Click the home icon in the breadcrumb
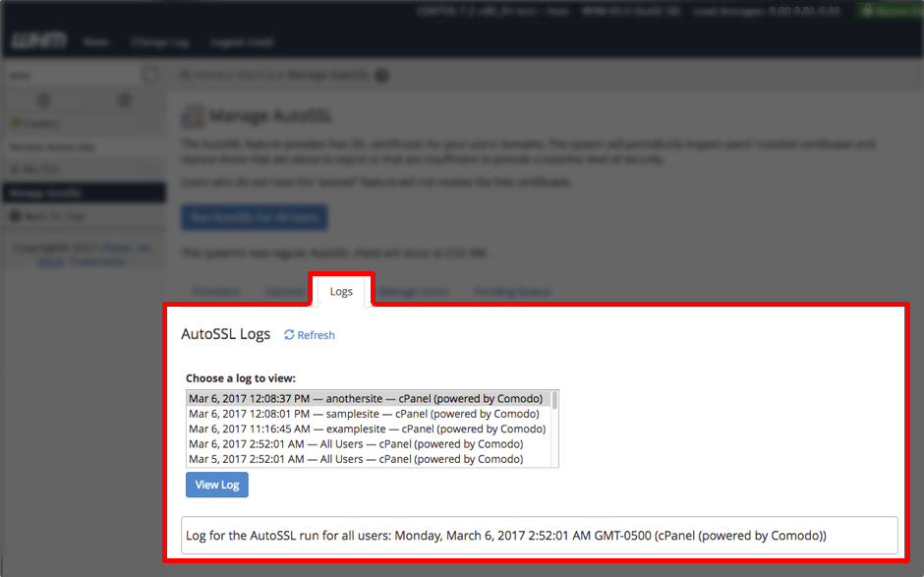This screenshot has width=924, height=577. [x=186, y=76]
